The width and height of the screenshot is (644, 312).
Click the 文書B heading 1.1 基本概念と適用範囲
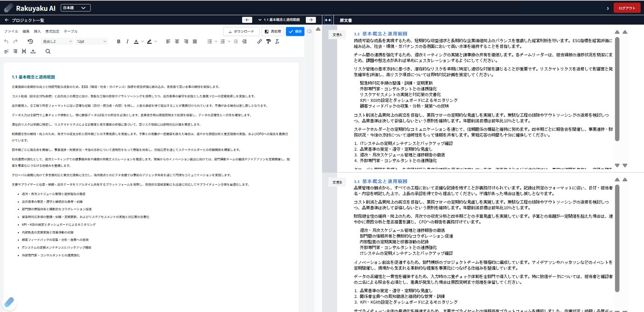381,182
